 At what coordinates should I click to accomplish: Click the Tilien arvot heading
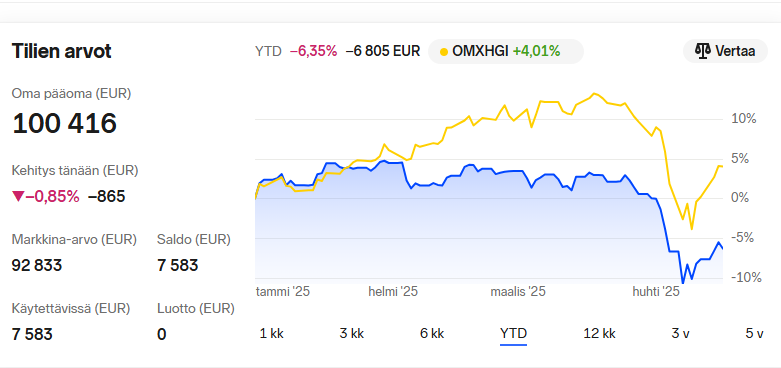tap(62, 51)
